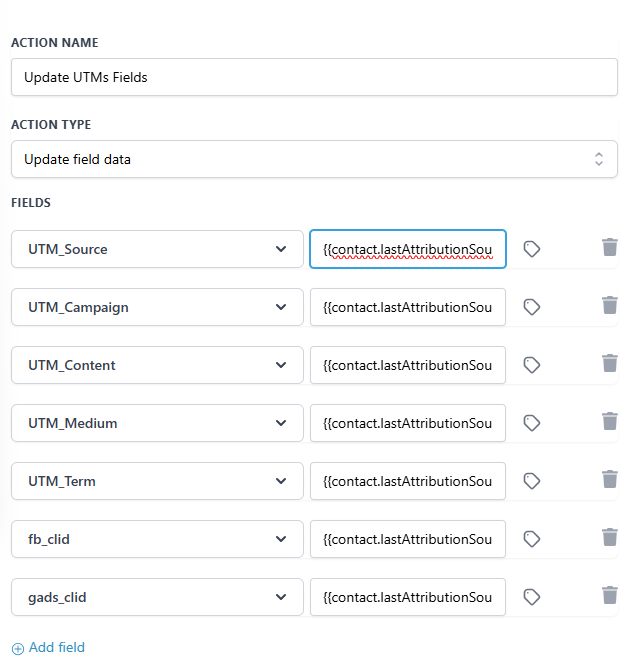Click the tag icon beside UTM_Content value
641x665 pixels.
532,365
